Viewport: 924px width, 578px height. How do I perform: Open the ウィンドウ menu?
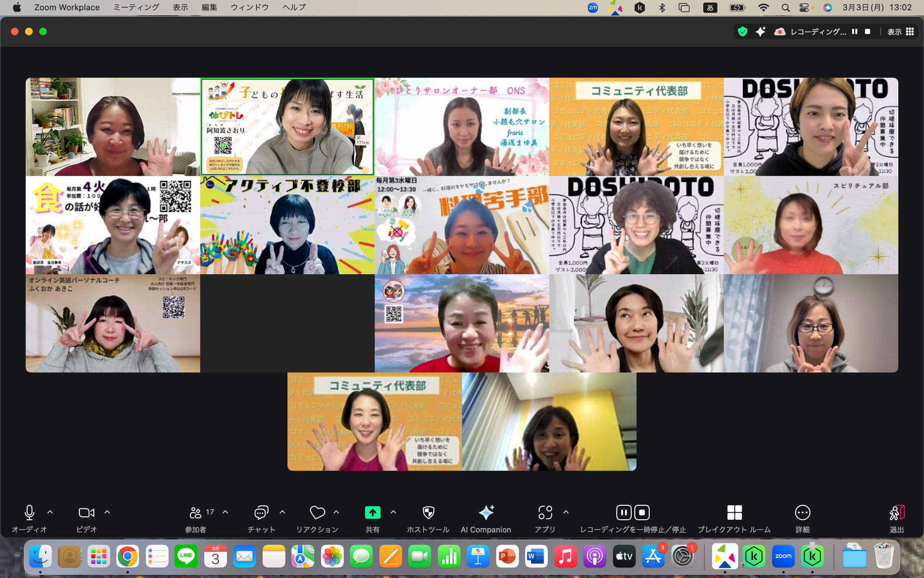[250, 7]
